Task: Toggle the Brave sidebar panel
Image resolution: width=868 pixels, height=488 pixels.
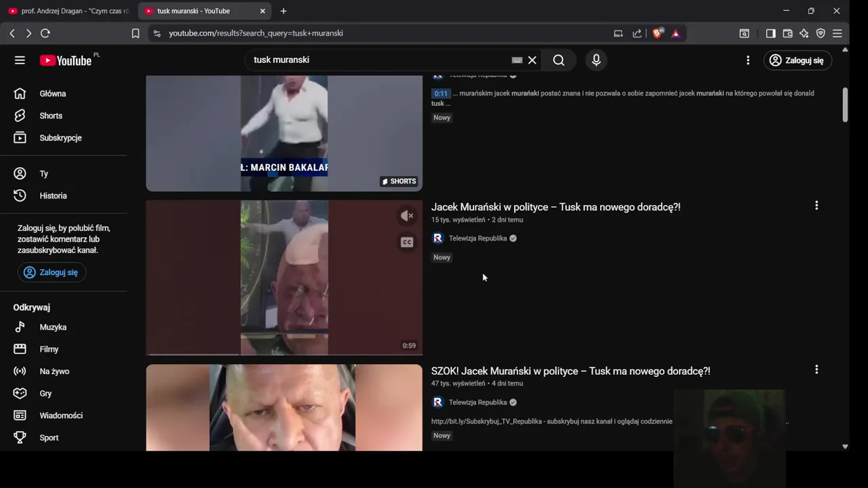Action: [x=770, y=33]
